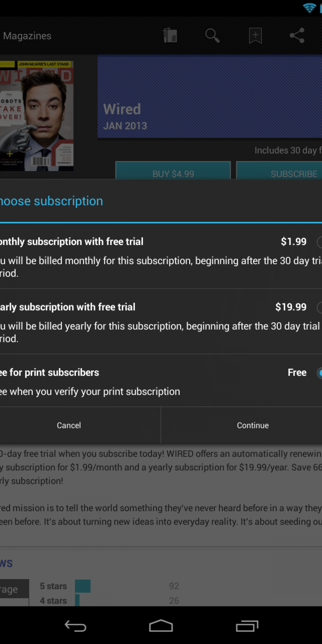Select monthly subscription radio button
Screen dimensions: 322x644
(x=320, y=242)
